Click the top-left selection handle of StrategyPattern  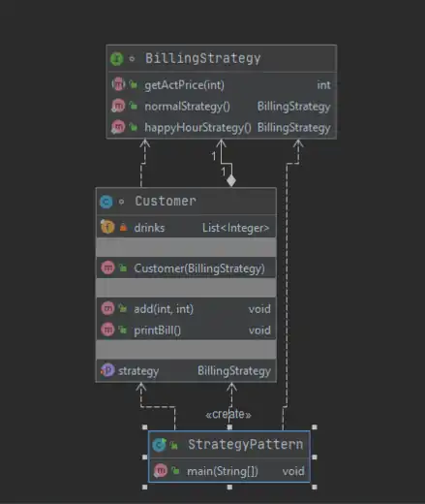144,427
